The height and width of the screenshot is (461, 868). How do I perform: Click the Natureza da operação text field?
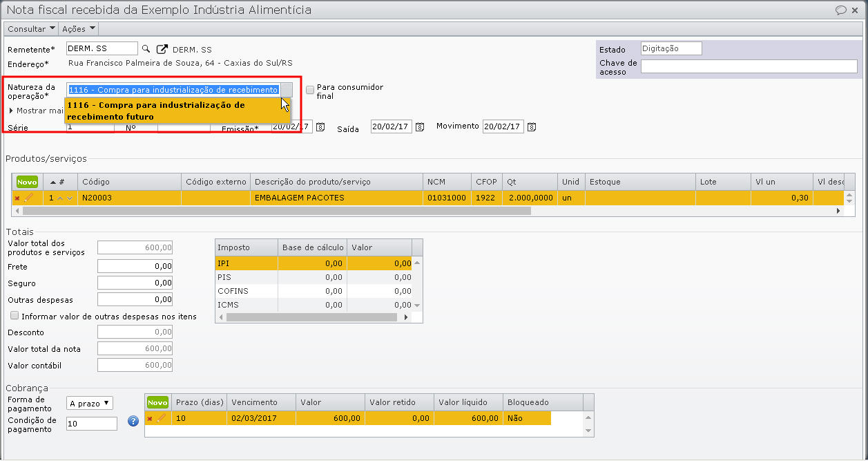point(173,90)
